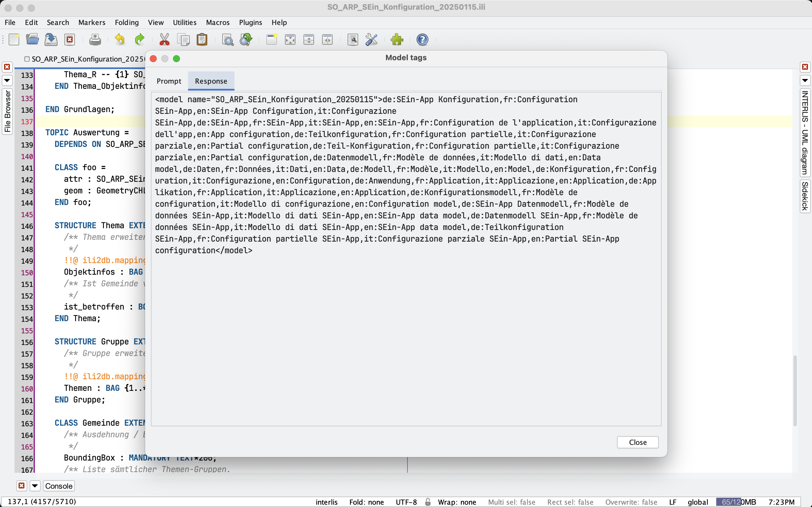
Task: Close the left dockable area red icon
Action: point(7,67)
